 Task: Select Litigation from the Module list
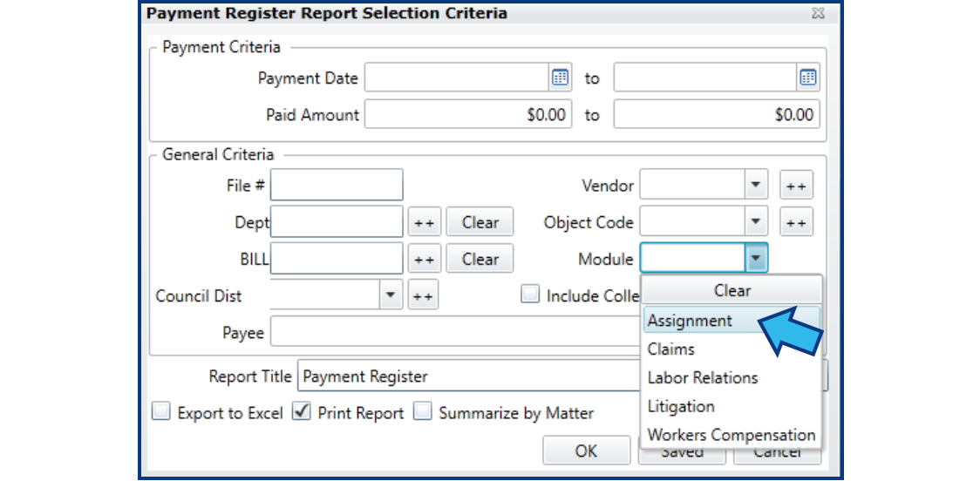[x=732, y=407]
